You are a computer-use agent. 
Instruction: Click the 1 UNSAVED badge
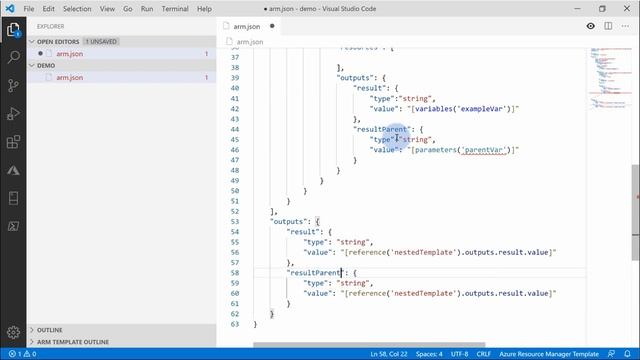click(101, 42)
